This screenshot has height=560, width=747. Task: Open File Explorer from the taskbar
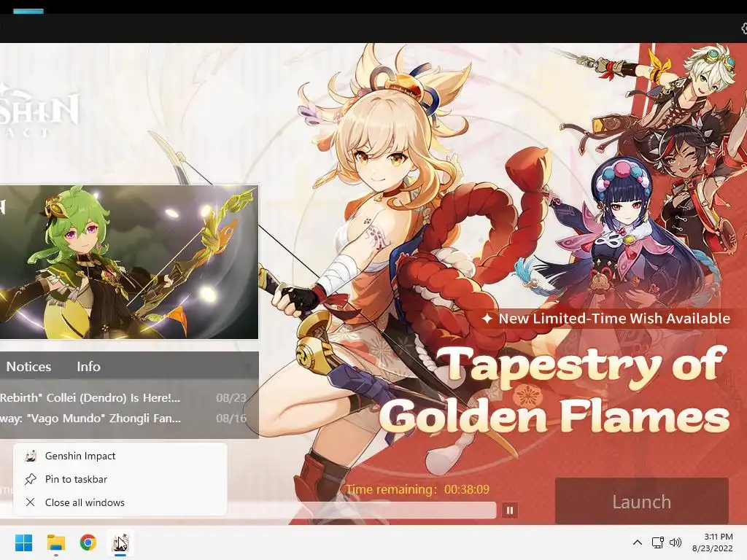(55, 542)
